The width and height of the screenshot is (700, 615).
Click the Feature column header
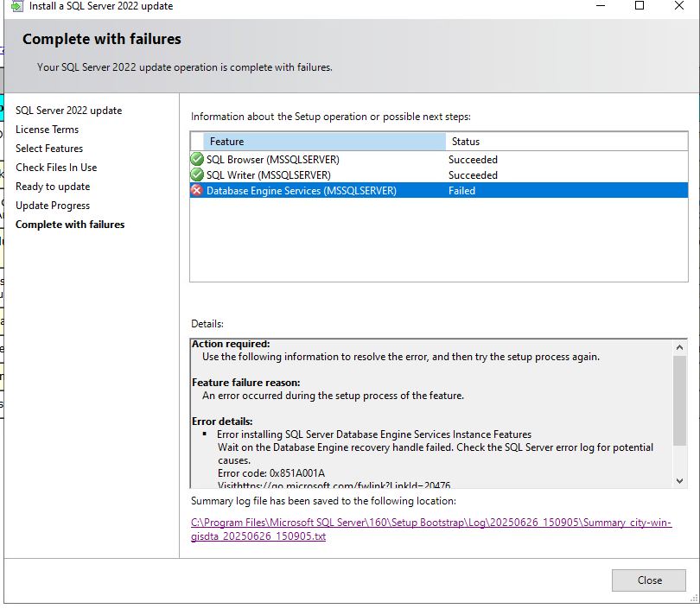point(324,142)
